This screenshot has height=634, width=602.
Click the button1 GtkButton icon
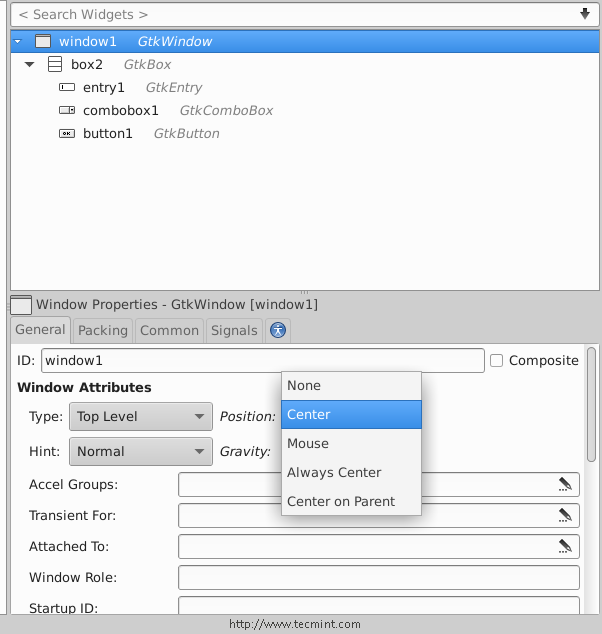[67, 133]
